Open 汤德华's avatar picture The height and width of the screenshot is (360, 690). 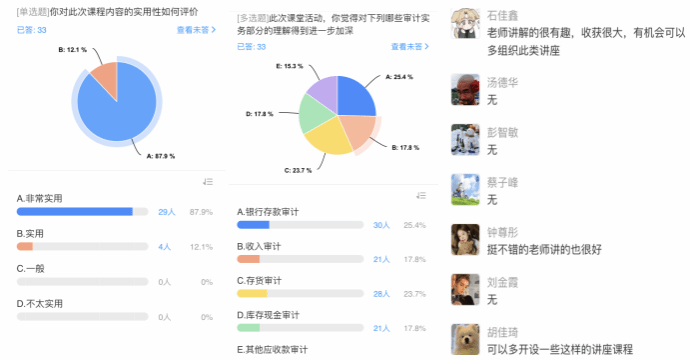point(465,90)
